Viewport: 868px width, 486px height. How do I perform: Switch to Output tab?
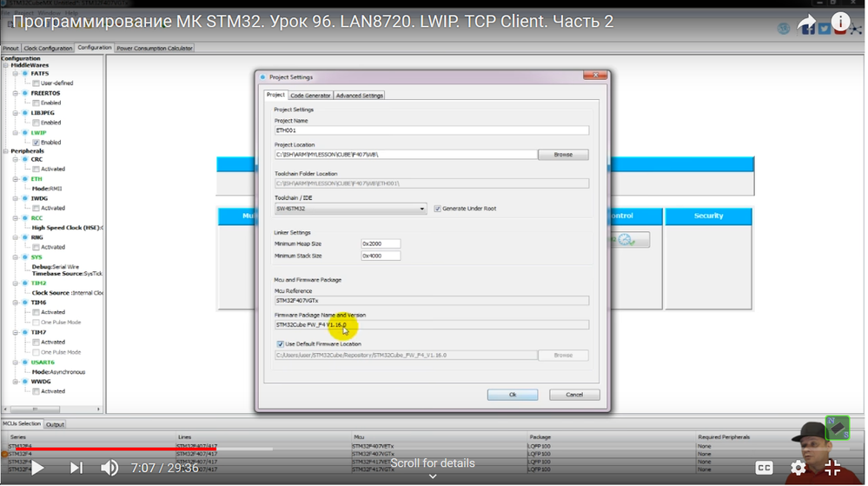tap(55, 424)
